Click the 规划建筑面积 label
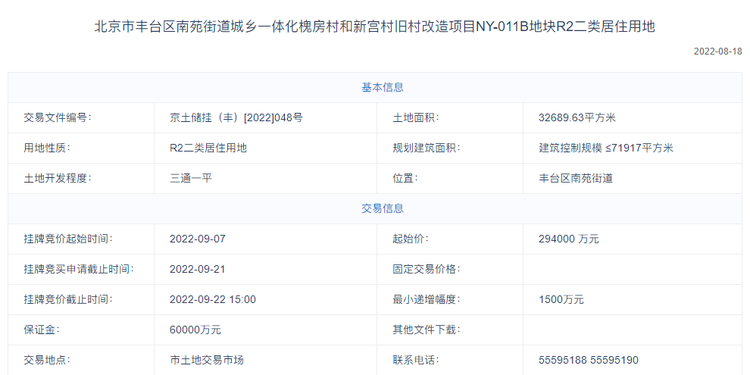 [426, 148]
